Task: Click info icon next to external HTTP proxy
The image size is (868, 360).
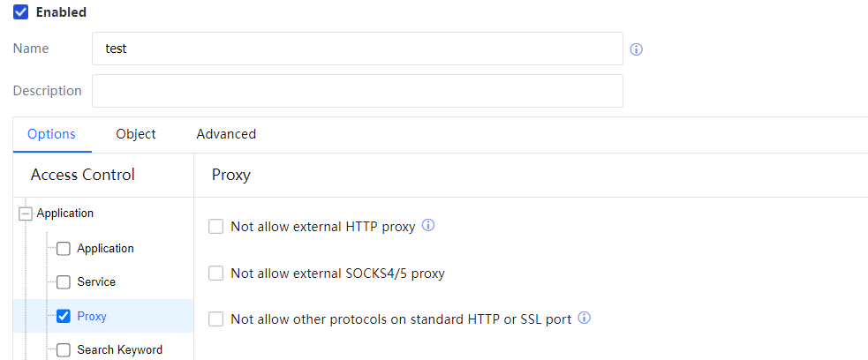Action: pos(428,225)
